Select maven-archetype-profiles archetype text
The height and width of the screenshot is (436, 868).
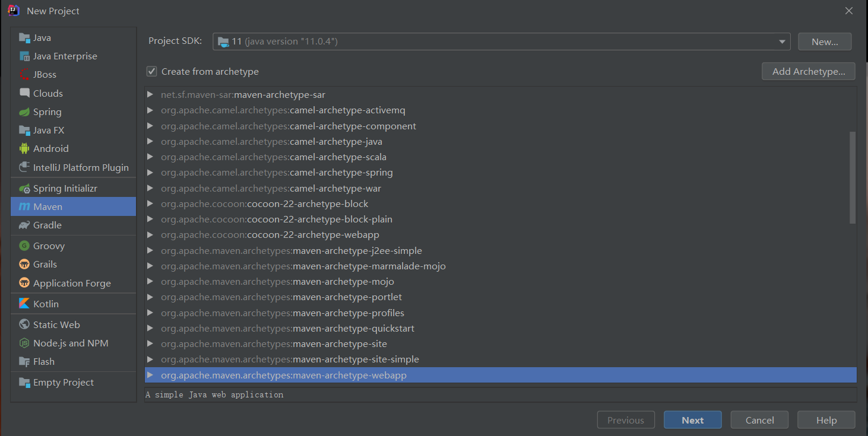(349, 313)
